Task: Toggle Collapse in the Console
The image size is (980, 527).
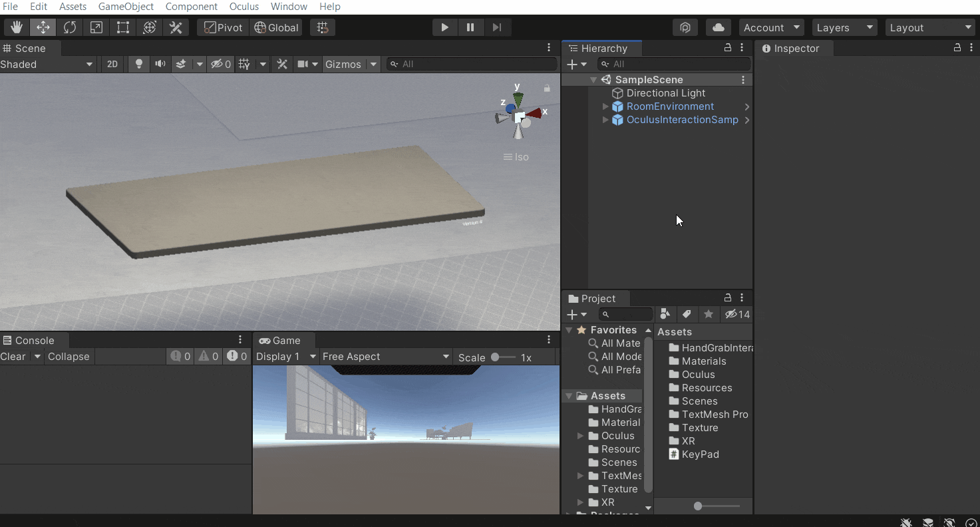Action: click(x=69, y=357)
